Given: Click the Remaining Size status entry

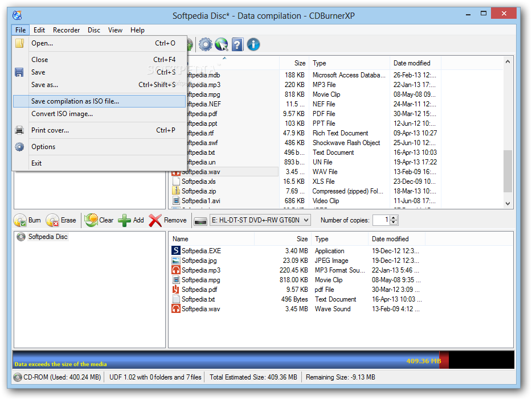Looking at the screenshot, I should (x=340, y=377).
